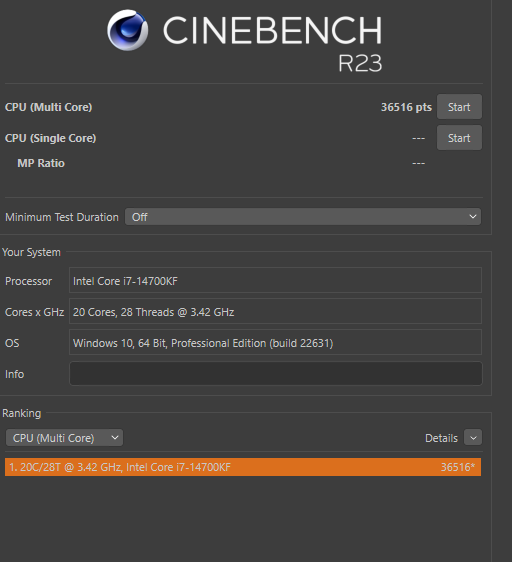The image size is (512, 562).
Task: Click the Info label
Action: [x=15, y=374]
